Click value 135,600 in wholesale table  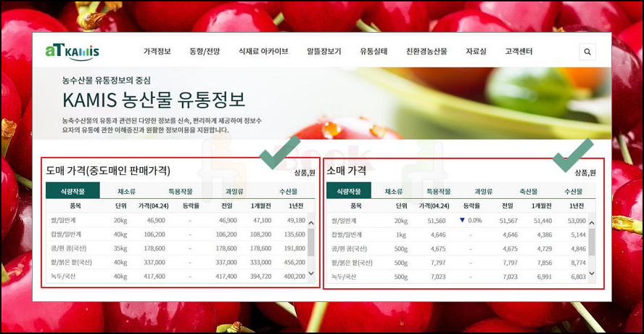point(294,234)
